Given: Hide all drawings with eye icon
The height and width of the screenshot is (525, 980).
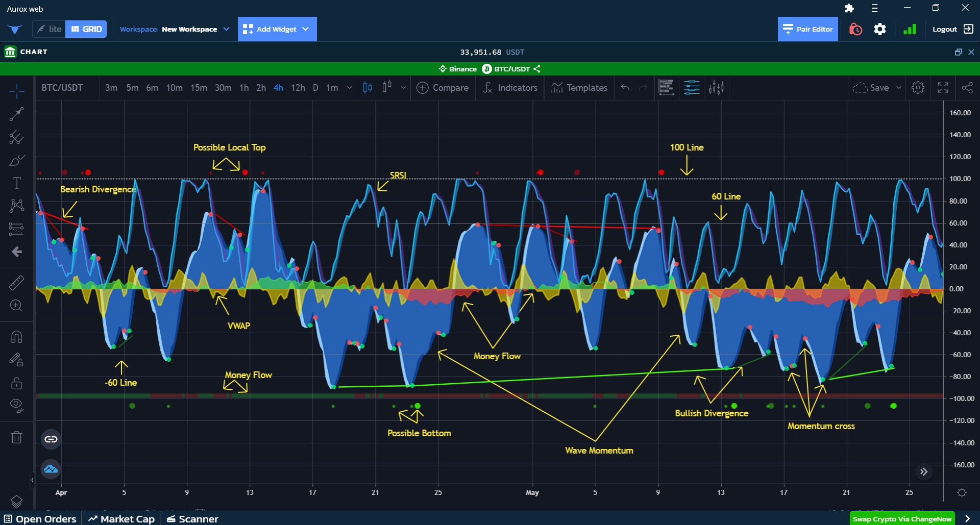Looking at the screenshot, I should (x=16, y=406).
